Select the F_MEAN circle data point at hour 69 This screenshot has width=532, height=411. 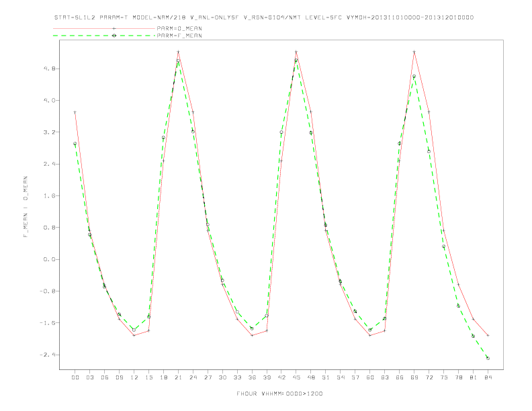(x=414, y=77)
